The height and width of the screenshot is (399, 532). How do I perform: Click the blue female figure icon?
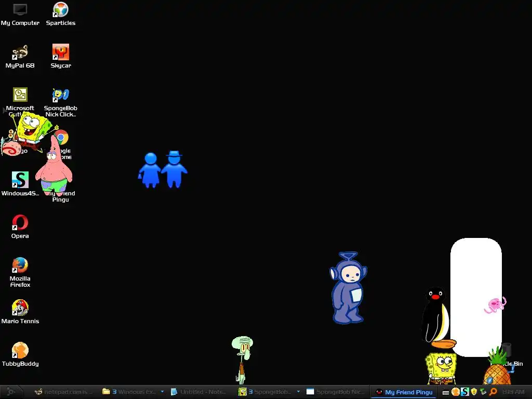tap(150, 170)
